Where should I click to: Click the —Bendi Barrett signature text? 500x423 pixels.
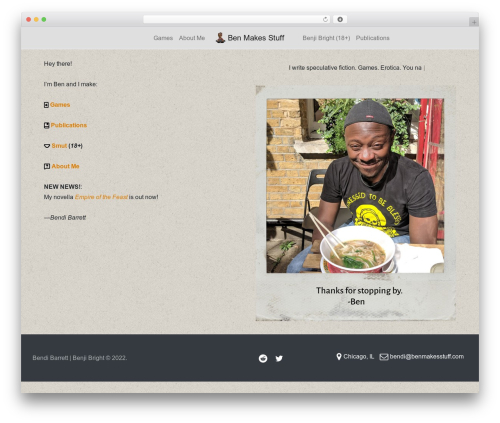pos(65,218)
